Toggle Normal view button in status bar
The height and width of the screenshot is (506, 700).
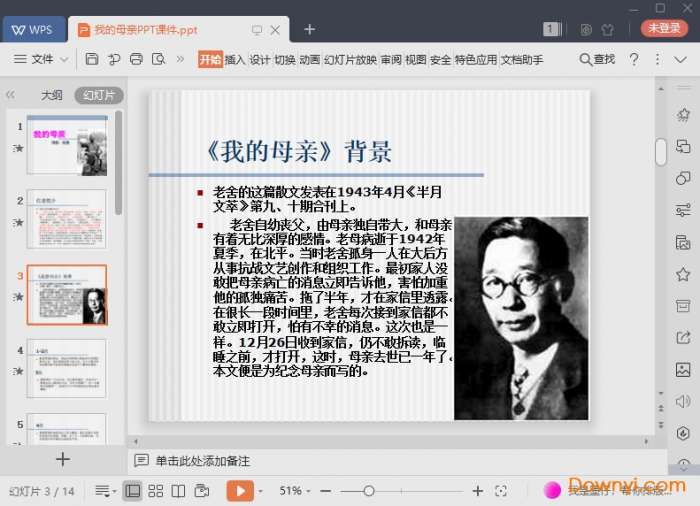coord(132,491)
